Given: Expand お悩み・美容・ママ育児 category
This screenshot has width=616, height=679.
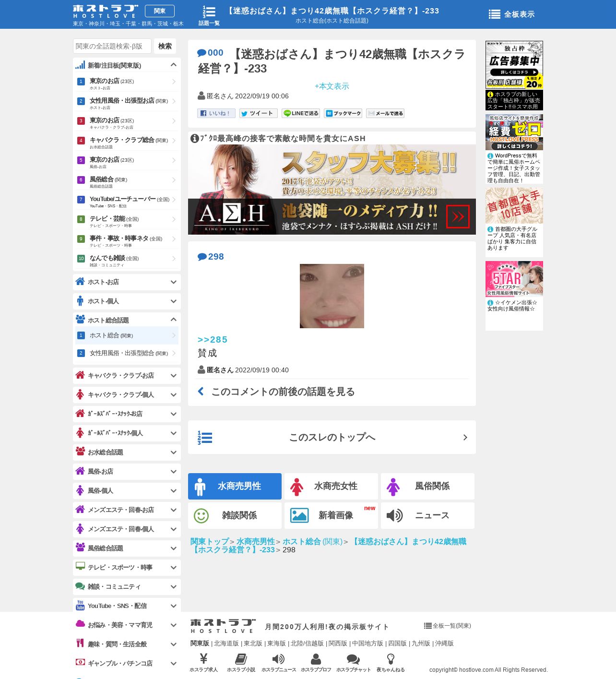Looking at the screenshot, I should point(173,625).
